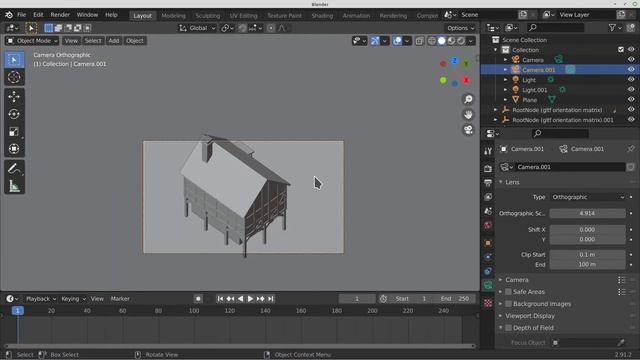
Task: Expand the Plane object in outliner
Action: click(505, 100)
